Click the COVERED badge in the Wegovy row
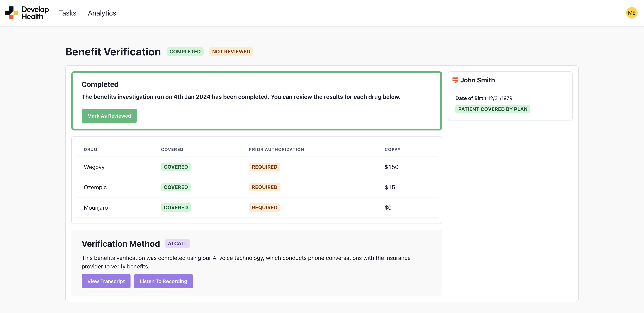The width and height of the screenshot is (644, 313). click(176, 167)
